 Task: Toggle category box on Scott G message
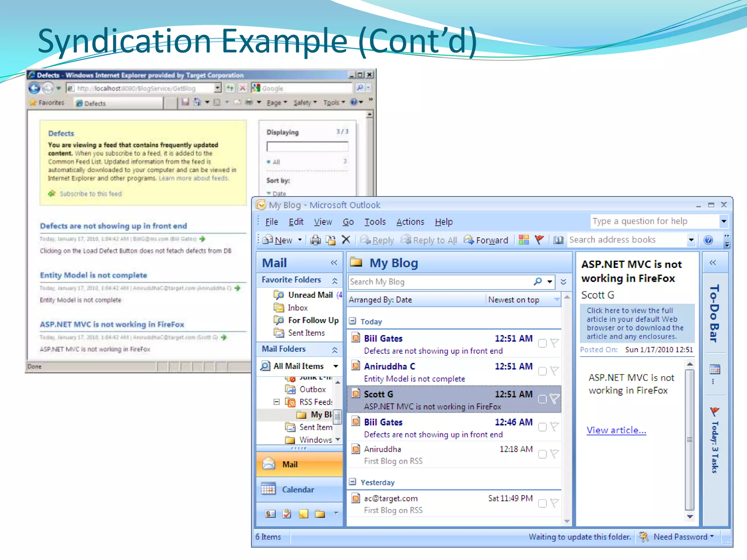pyautogui.click(x=542, y=399)
